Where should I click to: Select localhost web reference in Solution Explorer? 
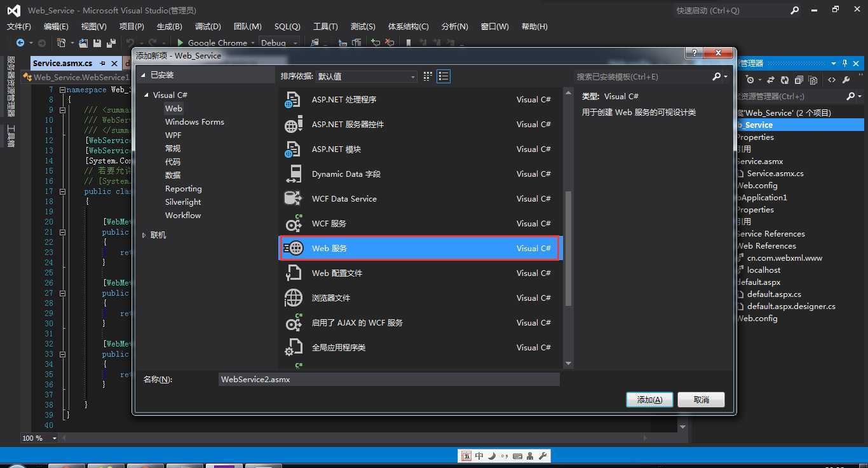pos(764,270)
